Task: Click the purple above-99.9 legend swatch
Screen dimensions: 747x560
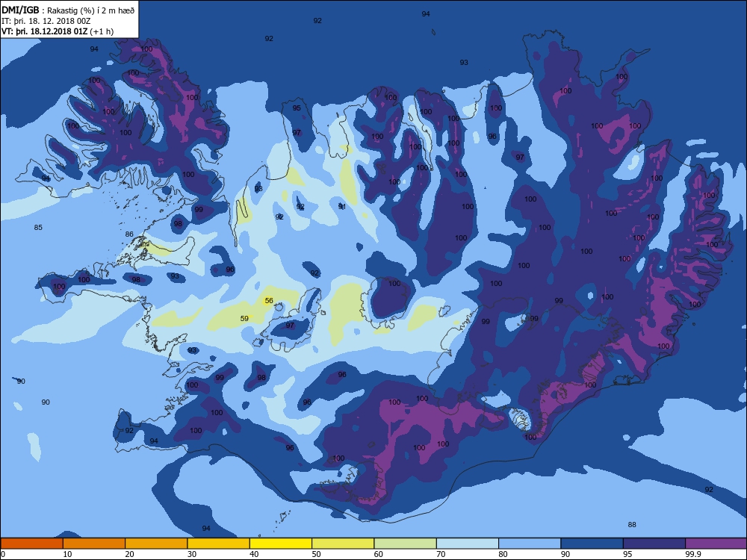Action: pyautogui.click(x=716, y=544)
